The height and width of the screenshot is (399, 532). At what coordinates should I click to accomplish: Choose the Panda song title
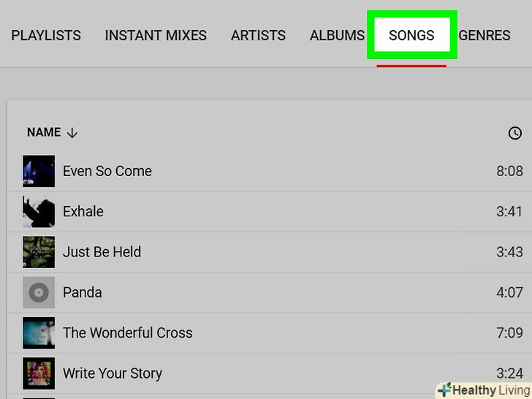point(82,292)
